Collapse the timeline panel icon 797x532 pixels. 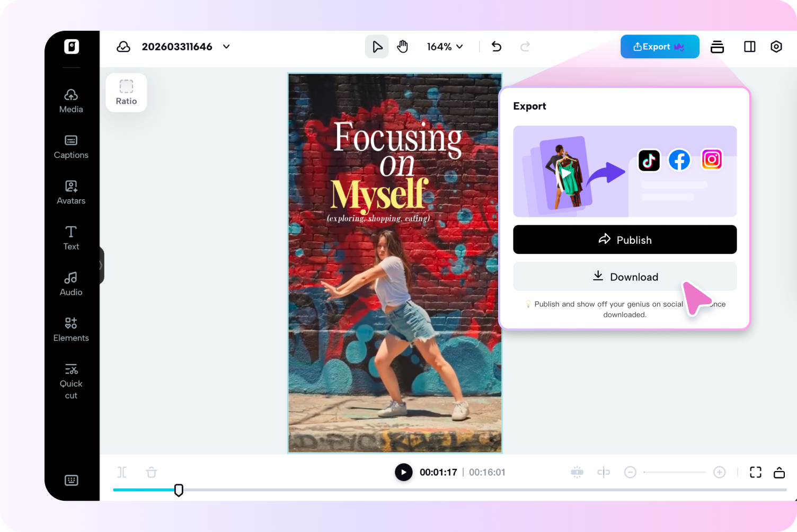click(x=779, y=472)
